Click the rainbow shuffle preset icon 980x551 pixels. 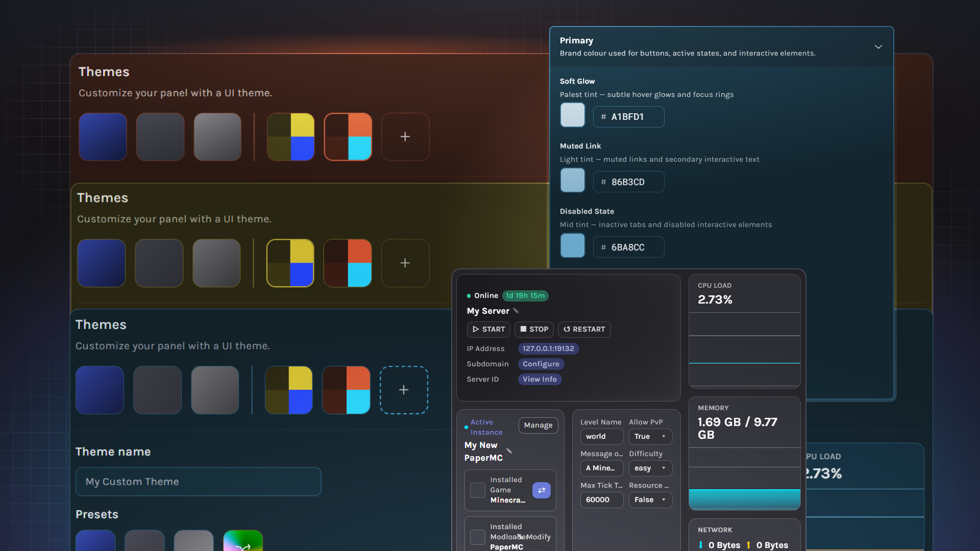(x=243, y=541)
